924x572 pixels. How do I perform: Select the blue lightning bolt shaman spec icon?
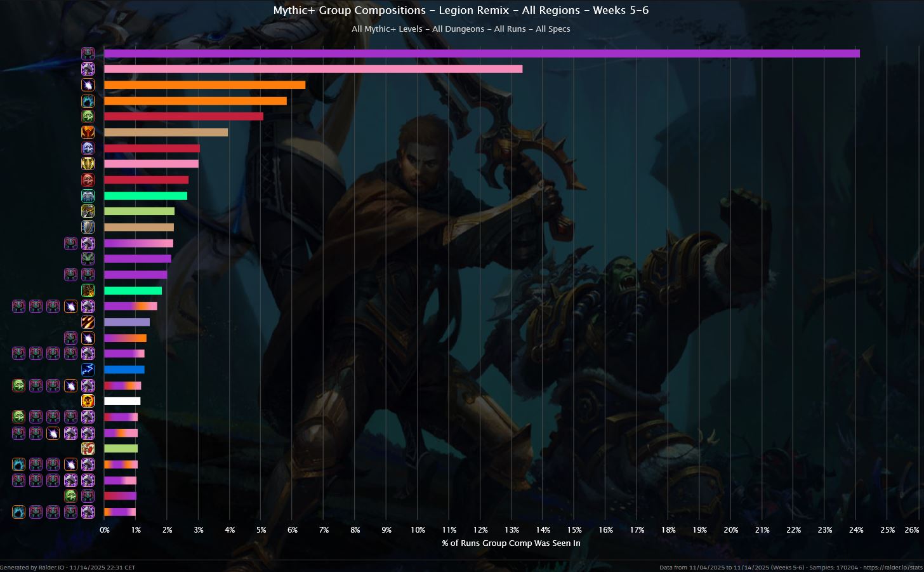[x=88, y=369]
